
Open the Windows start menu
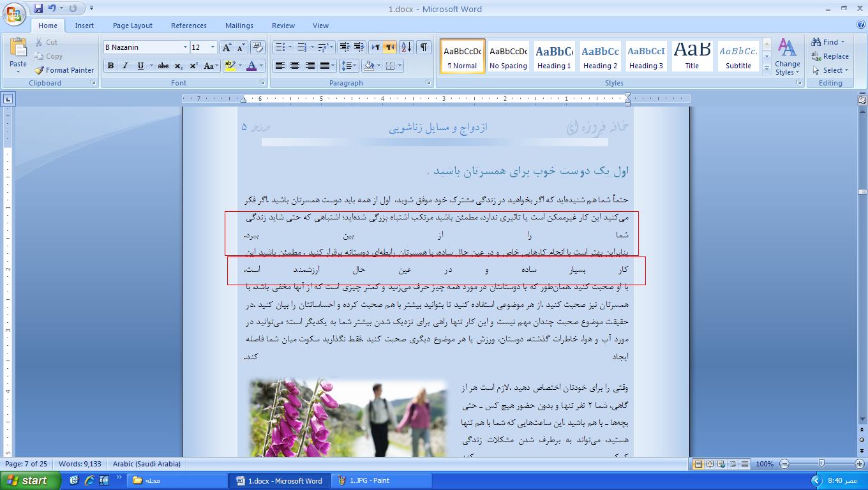[x=31, y=480]
